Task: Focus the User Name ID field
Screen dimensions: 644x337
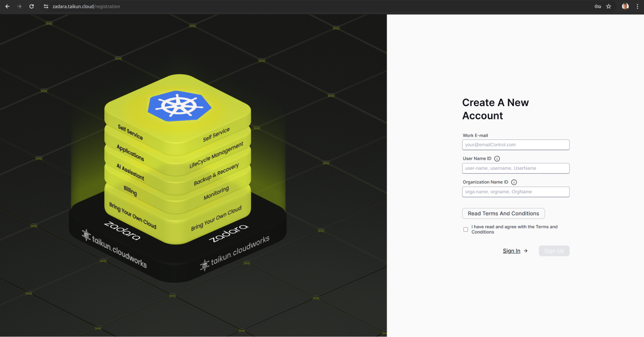Action: click(x=516, y=168)
